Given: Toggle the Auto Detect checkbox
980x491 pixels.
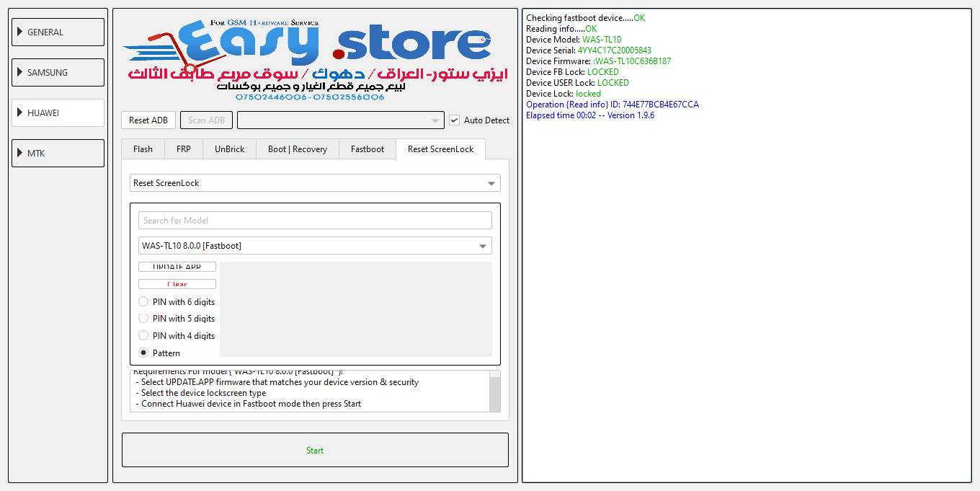Looking at the screenshot, I should [454, 120].
